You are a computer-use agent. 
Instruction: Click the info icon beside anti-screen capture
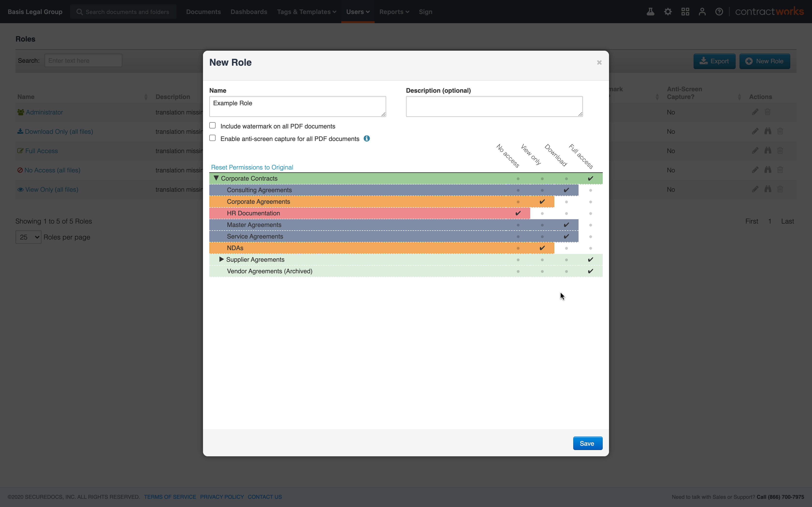point(366,138)
